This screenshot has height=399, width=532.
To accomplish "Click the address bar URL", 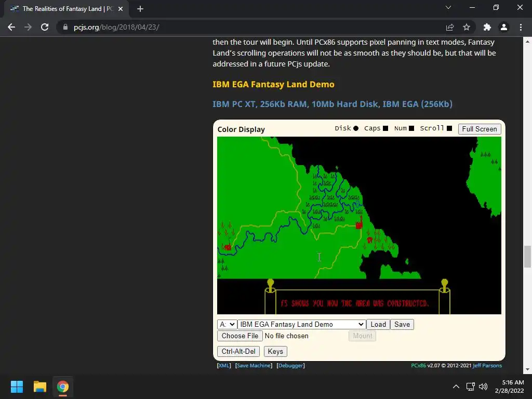I will (116, 27).
